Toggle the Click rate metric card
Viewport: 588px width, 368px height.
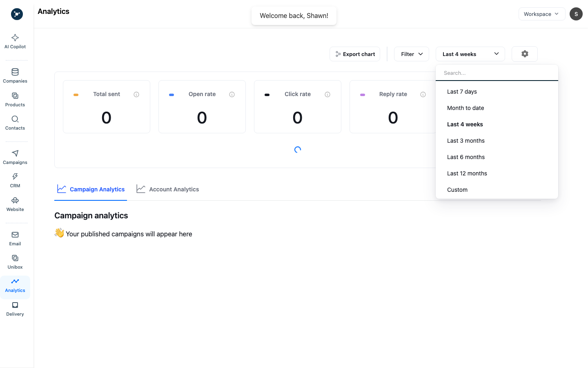298,107
